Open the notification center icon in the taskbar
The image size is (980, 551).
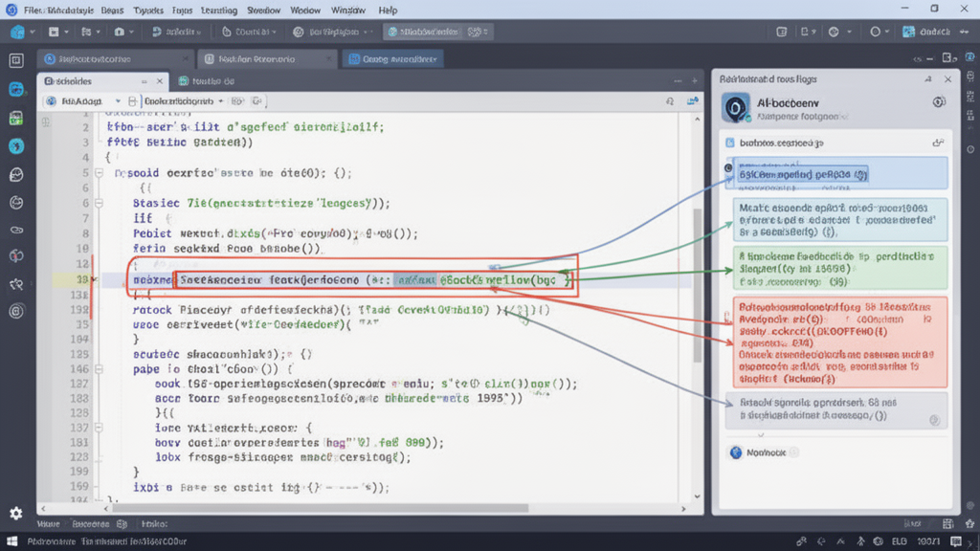(956, 541)
